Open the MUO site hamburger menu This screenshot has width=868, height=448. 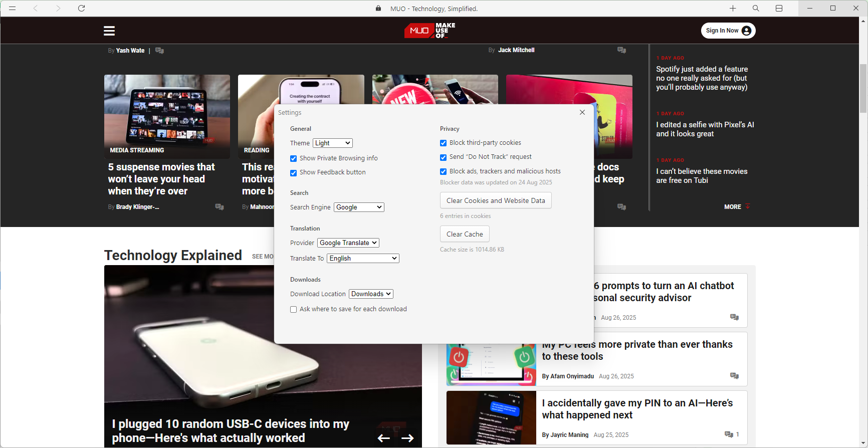pyautogui.click(x=109, y=31)
